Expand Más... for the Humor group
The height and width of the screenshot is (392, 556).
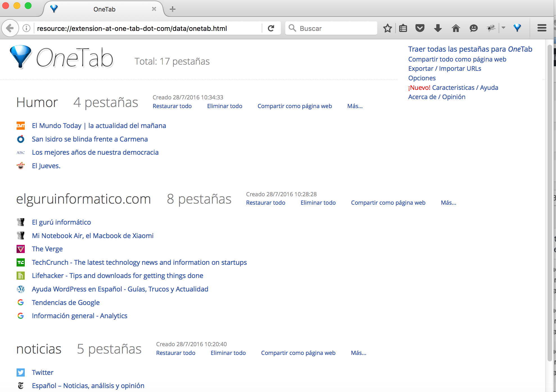pyautogui.click(x=355, y=106)
